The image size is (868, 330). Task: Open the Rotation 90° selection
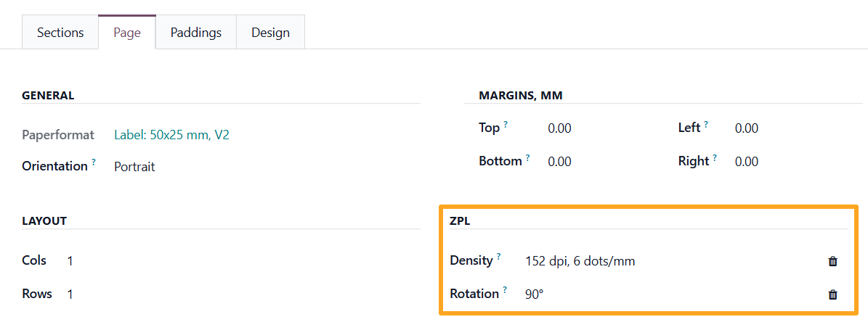(x=535, y=294)
